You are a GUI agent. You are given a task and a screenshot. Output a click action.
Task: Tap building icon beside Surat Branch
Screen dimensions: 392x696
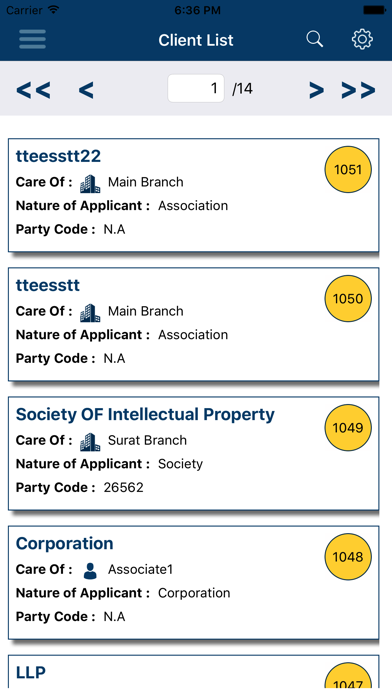click(x=90, y=440)
